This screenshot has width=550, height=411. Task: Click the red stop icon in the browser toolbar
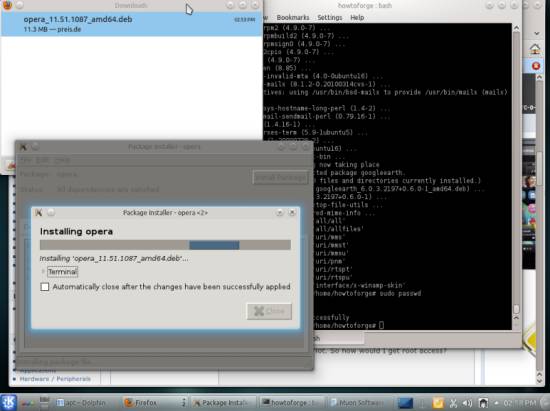[536, 66]
